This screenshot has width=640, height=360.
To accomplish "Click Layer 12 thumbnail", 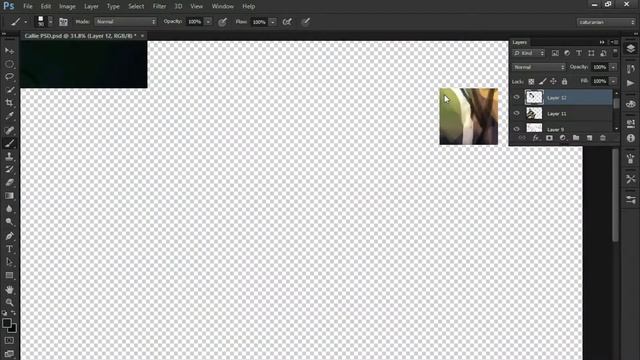I will click(534, 98).
